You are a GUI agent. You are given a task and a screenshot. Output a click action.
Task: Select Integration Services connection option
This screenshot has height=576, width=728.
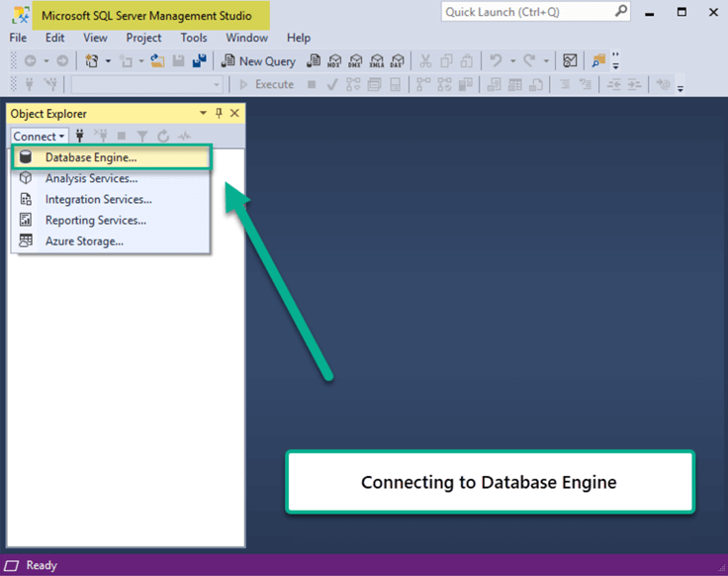coord(112,199)
